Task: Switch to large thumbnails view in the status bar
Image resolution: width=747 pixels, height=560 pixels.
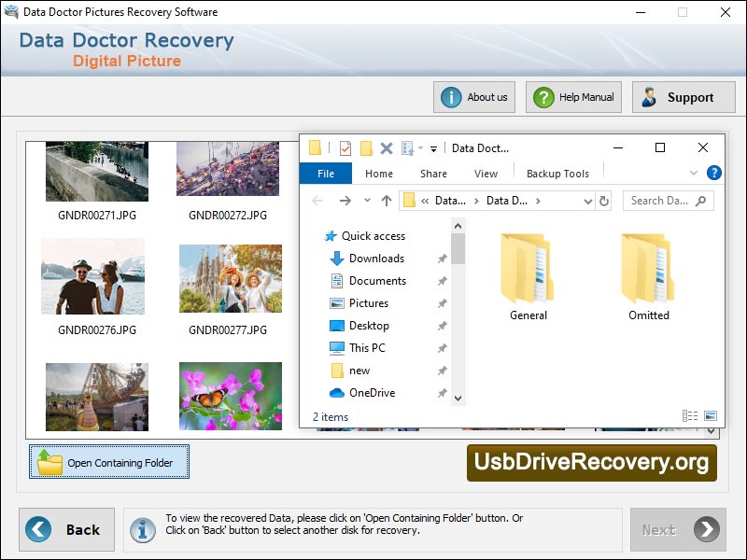Action: tap(712, 416)
